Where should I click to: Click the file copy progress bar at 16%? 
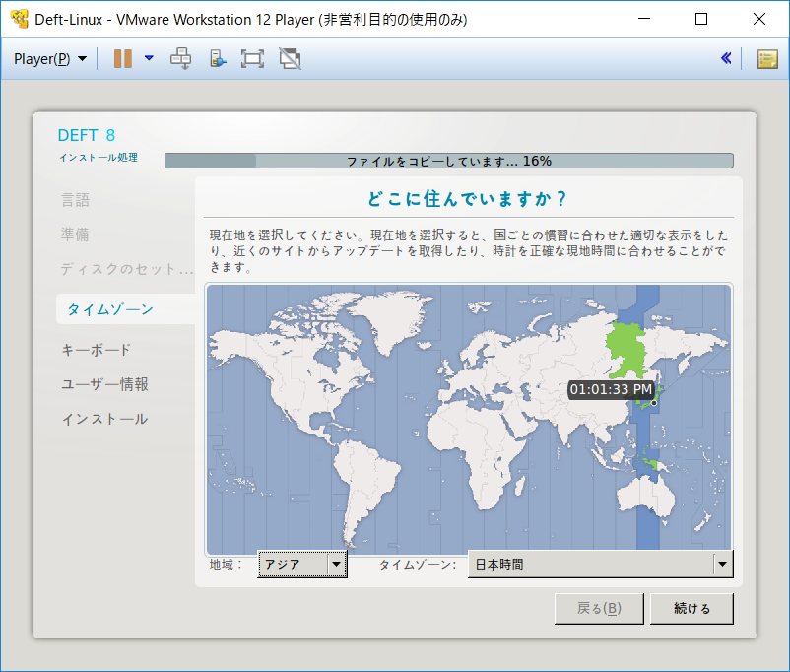click(449, 161)
